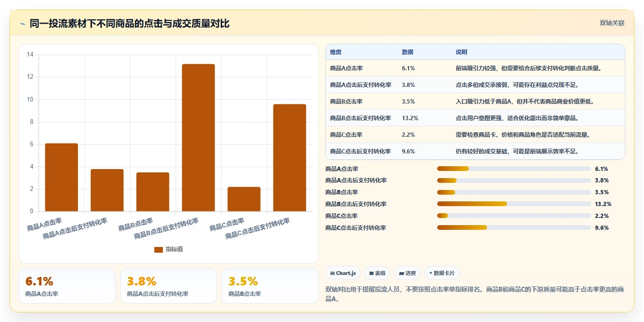Click the dashboard title 同一投流素材下不同商品
This screenshot has width=644, height=322.
130,24
